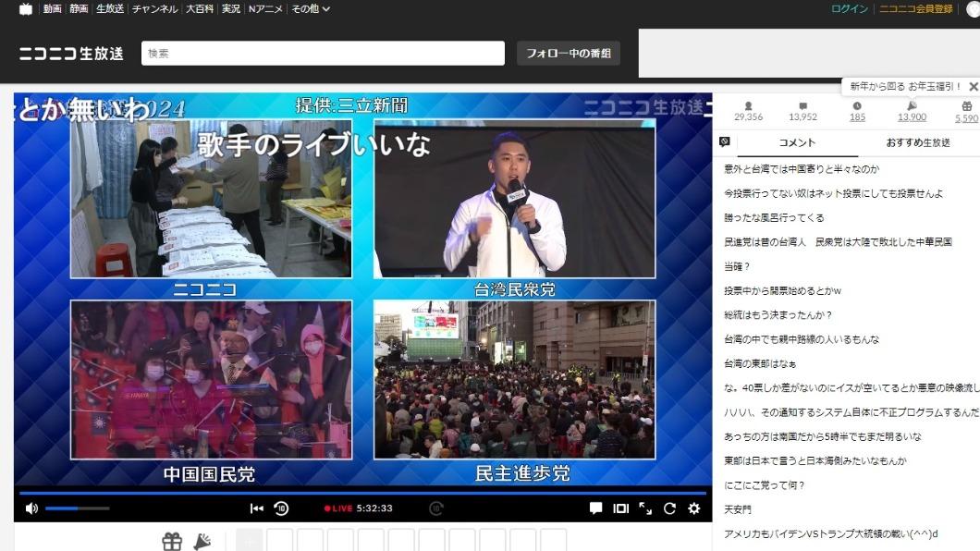The width and height of the screenshot is (980, 551).
Task: Click the stream seek bar
Action: (x=362, y=493)
